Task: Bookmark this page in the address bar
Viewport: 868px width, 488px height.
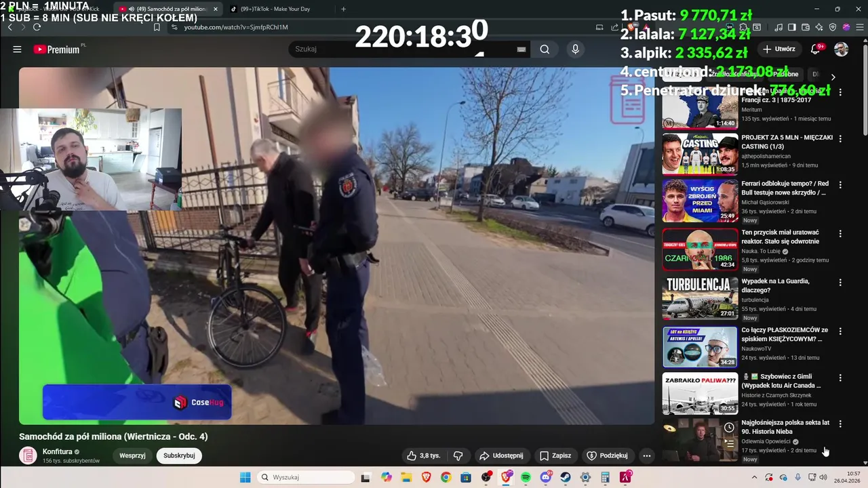Action: [x=157, y=27]
